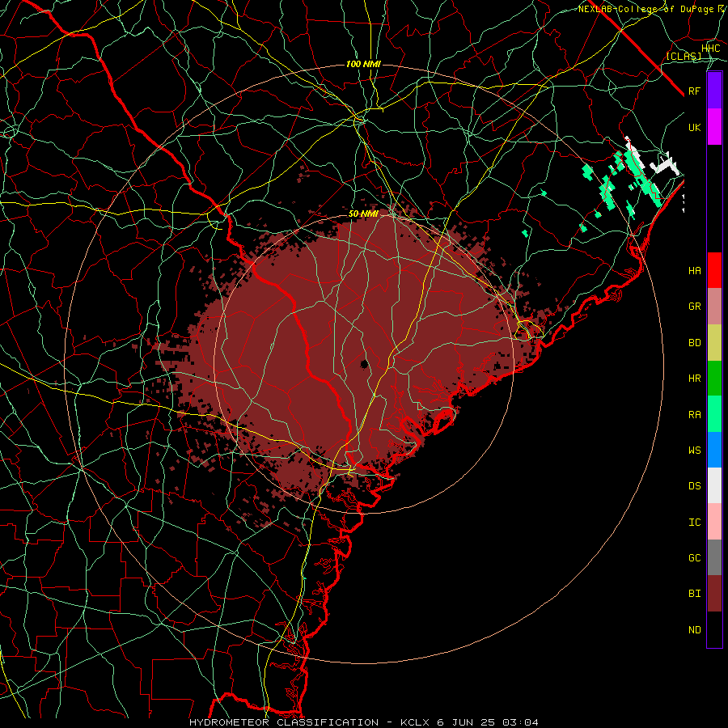Image resolution: width=728 pixels, height=728 pixels.
Task: Click the RF purple legend swatch
Action: (714, 91)
